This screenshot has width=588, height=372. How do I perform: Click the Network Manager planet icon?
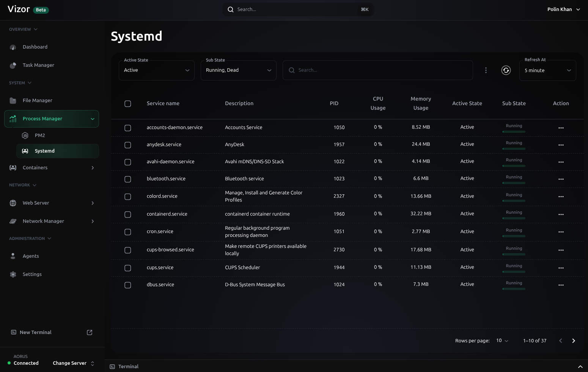pyautogui.click(x=13, y=221)
